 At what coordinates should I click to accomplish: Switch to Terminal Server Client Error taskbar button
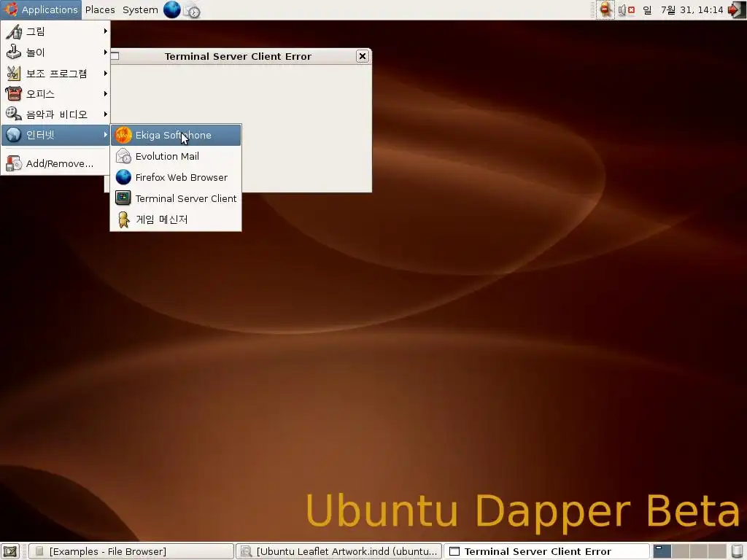click(546, 551)
